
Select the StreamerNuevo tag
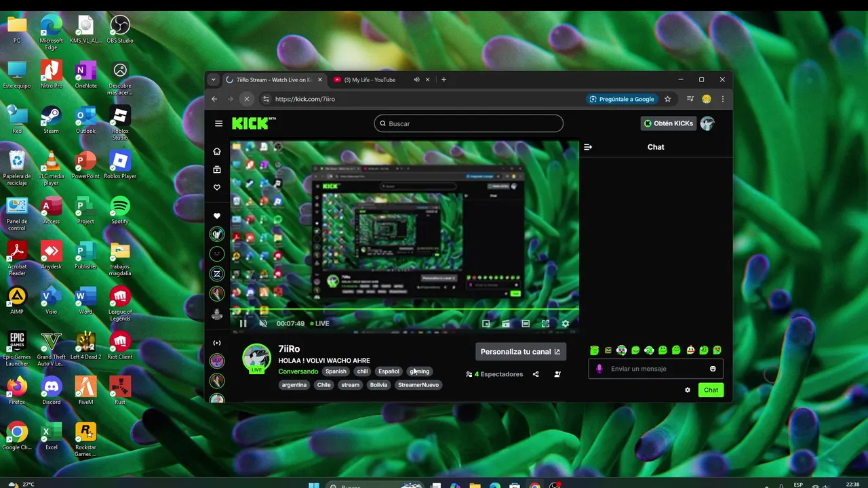point(418,385)
